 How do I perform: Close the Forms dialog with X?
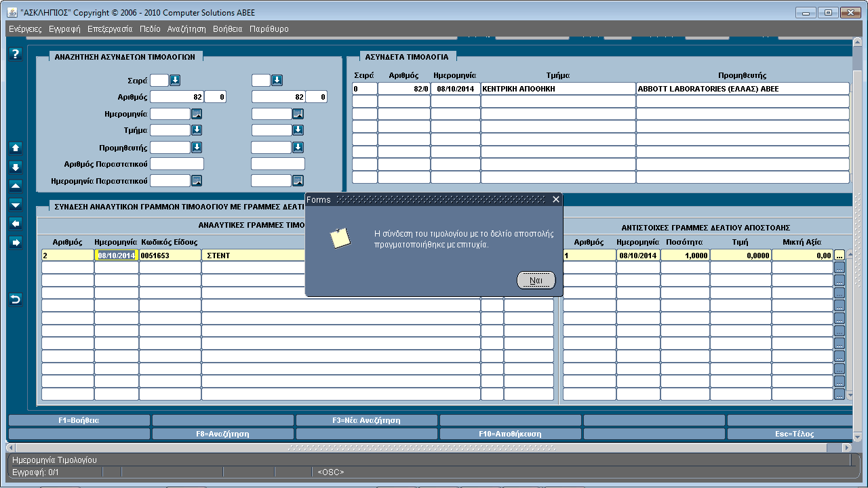(556, 199)
